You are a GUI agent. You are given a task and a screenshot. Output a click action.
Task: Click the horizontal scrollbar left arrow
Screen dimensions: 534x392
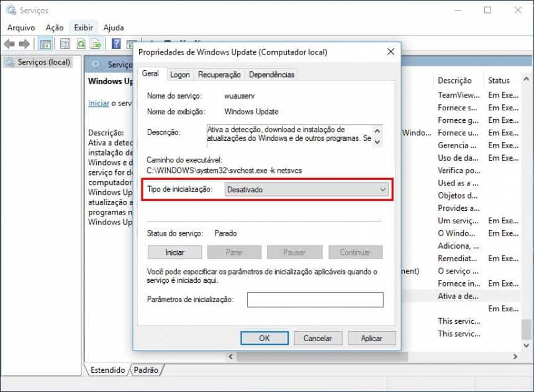point(230,357)
